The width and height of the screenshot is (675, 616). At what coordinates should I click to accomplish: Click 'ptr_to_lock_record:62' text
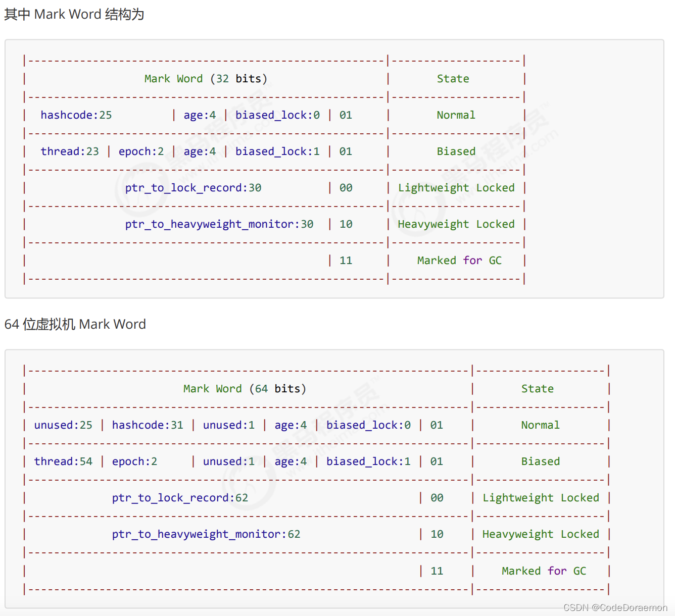click(180, 498)
